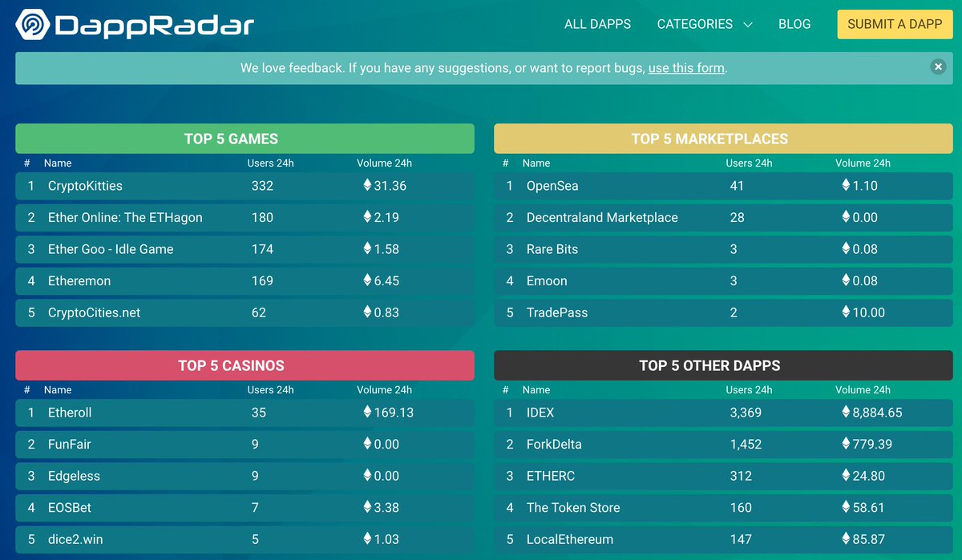Click Name column header in Casinos table
The height and width of the screenshot is (560, 962).
58,390
